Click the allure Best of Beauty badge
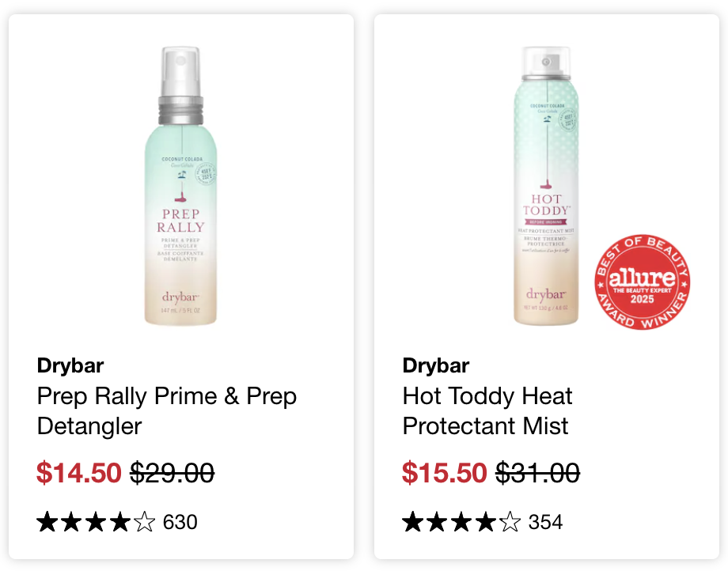 [x=642, y=282]
